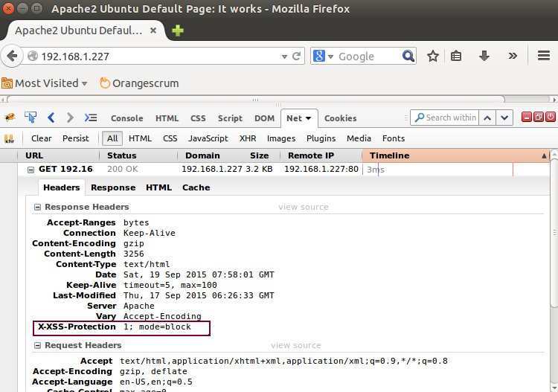View source of Request Headers

[x=295, y=345]
